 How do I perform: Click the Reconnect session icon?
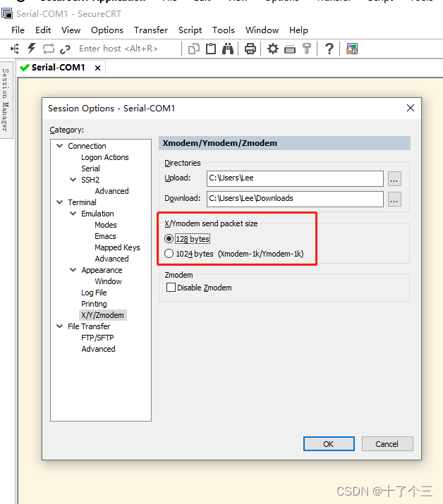(48, 49)
